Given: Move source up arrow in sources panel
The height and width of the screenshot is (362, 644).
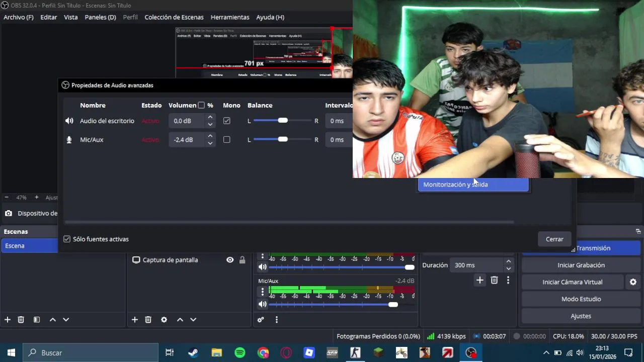Looking at the screenshot, I should click(x=180, y=320).
